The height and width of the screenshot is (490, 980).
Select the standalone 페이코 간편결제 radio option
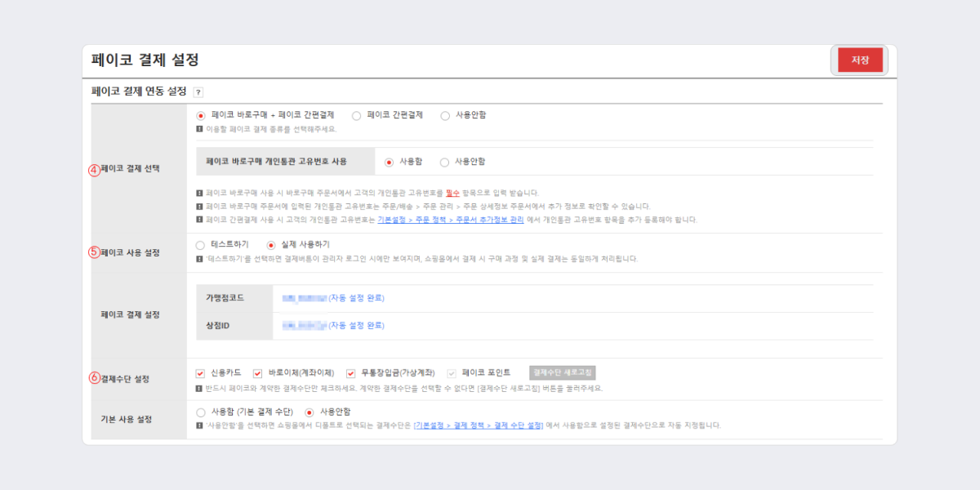tap(356, 115)
